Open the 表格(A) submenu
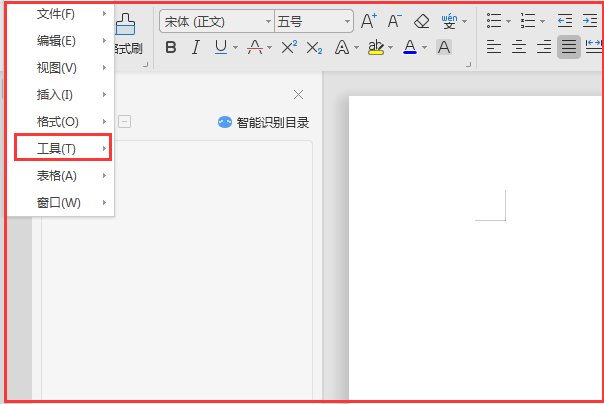604x404 pixels. pos(61,176)
